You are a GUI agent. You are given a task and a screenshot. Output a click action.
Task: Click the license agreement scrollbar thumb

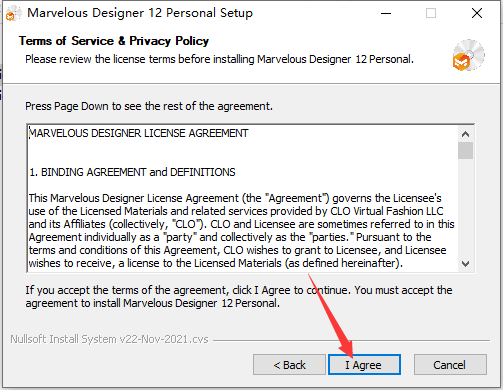tap(465, 151)
